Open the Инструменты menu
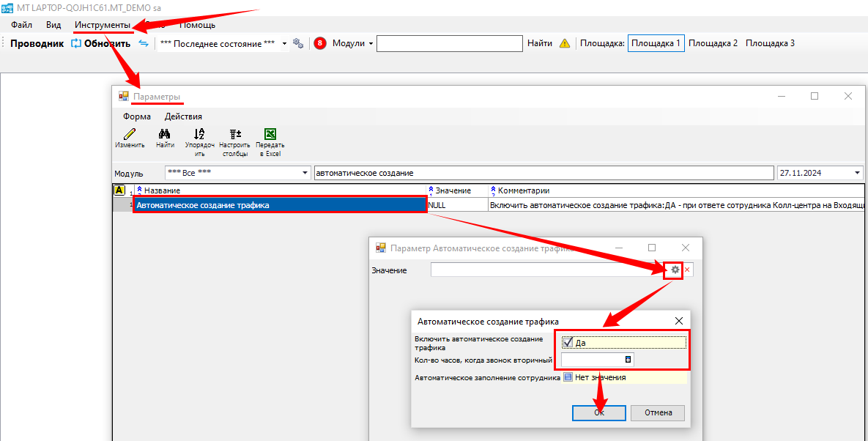This screenshot has height=441, width=868. [103, 25]
